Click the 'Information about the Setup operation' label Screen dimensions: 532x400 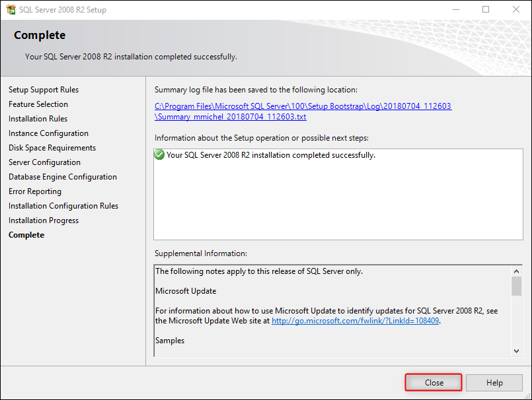(262, 139)
